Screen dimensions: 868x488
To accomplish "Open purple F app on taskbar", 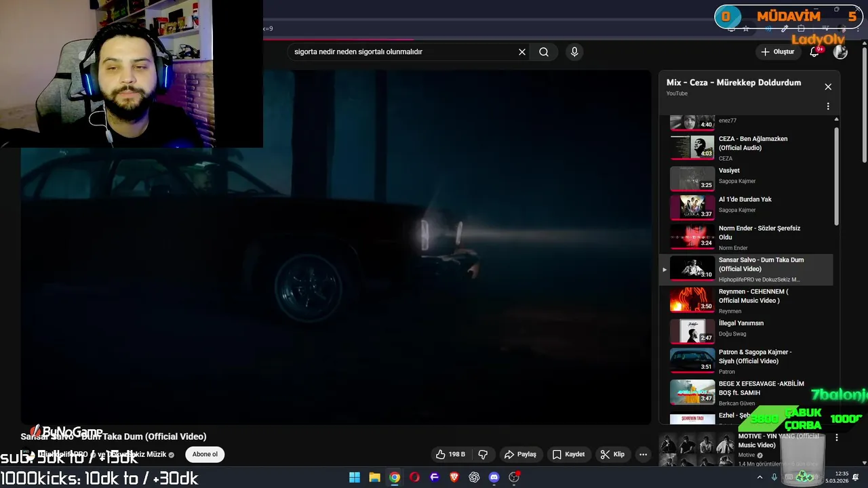I will pyautogui.click(x=435, y=477).
